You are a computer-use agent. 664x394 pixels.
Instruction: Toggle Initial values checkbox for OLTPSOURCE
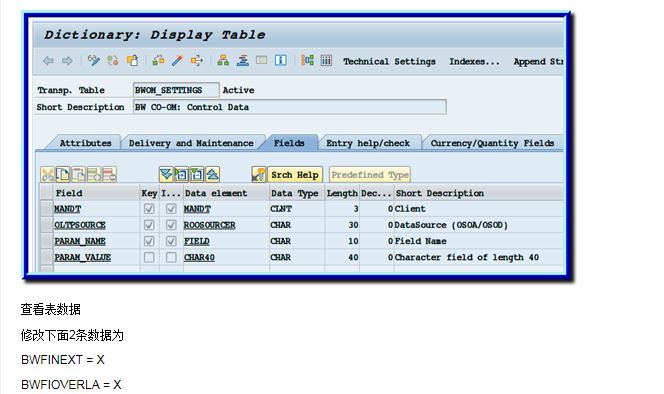[171, 225]
